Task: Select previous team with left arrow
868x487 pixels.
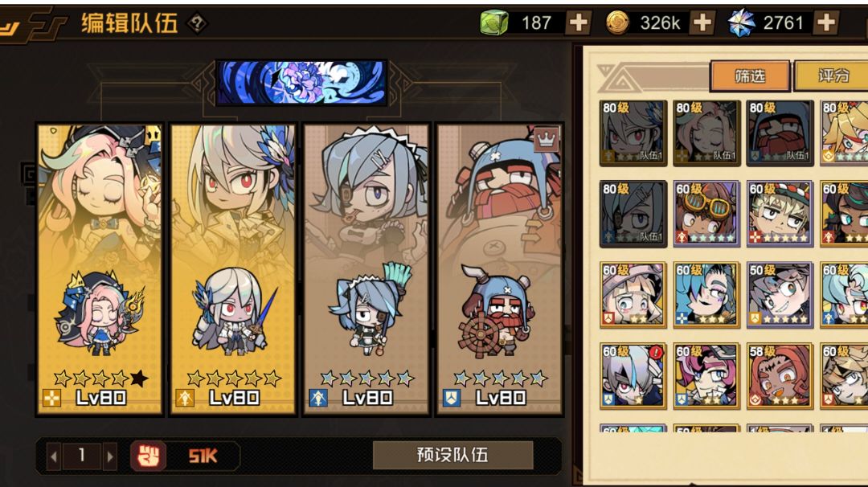Action: coord(54,456)
